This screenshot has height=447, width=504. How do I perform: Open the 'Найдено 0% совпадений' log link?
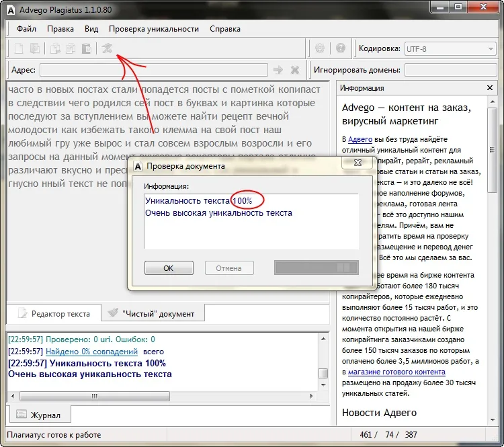click(91, 352)
